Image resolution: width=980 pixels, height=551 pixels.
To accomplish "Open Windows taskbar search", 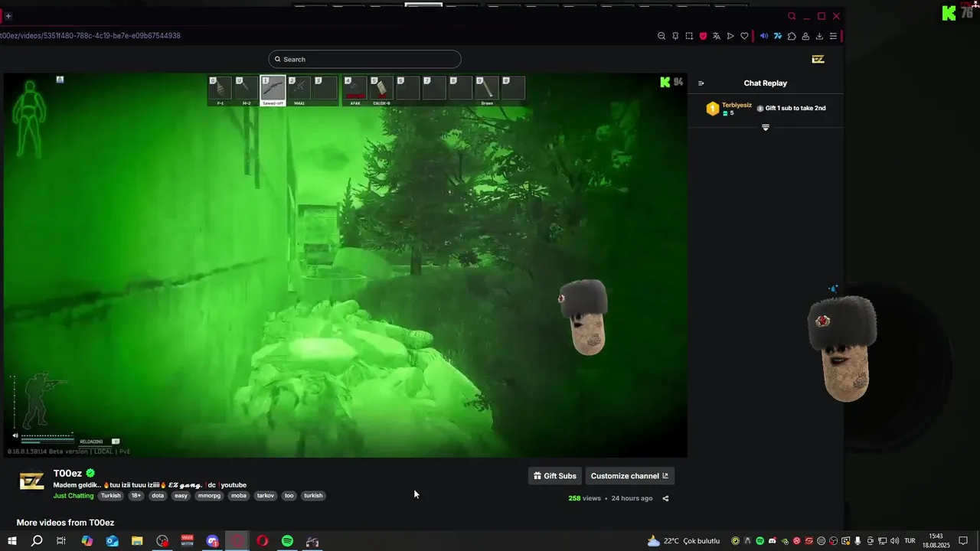I will [x=36, y=541].
